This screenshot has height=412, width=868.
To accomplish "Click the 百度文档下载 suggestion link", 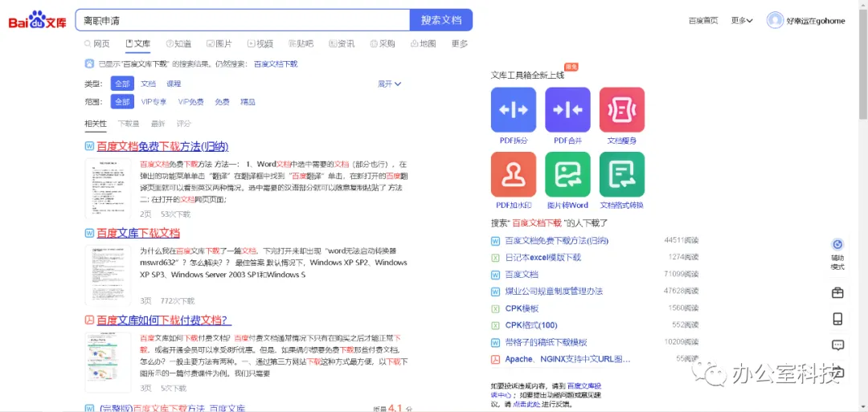I will tap(276, 64).
